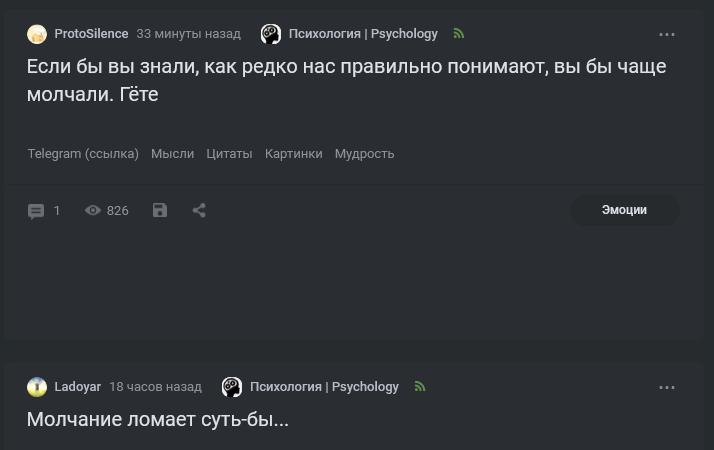714x450 pixels.
Task: Click the RSS feed icon on the ProtoSilence post
Action: [458, 34]
